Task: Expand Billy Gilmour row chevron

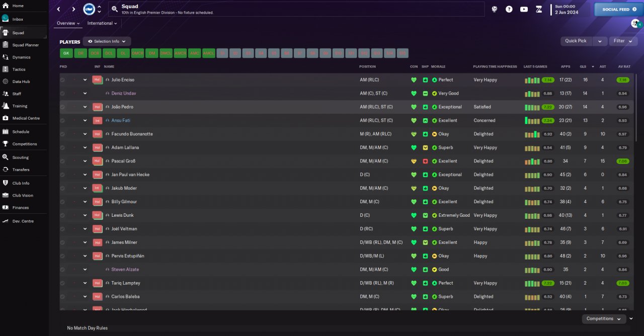Action: point(85,202)
